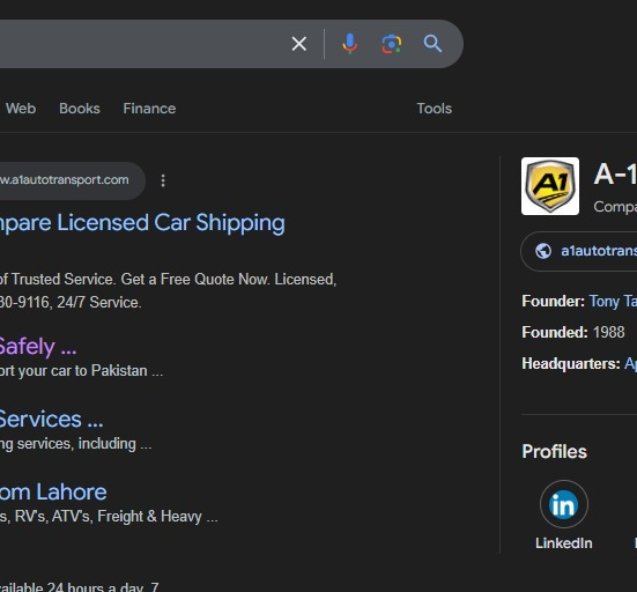Click the Headquarters location link

tap(629, 364)
